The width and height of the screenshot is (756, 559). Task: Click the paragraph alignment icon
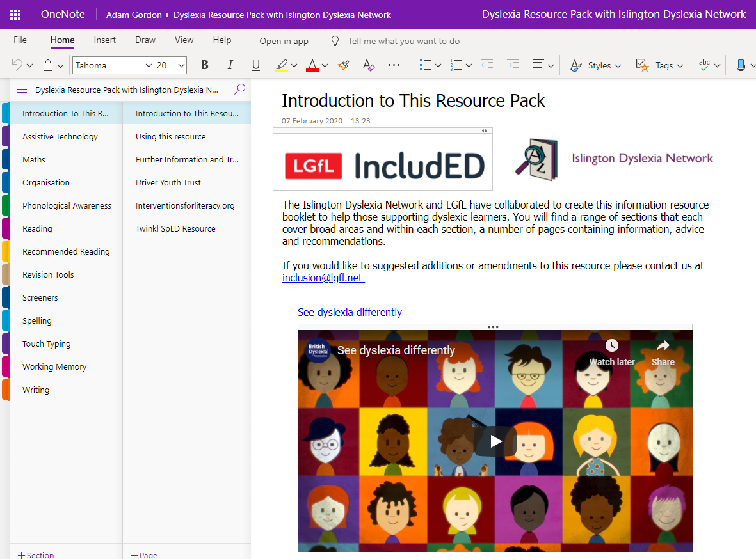pyautogui.click(x=538, y=65)
